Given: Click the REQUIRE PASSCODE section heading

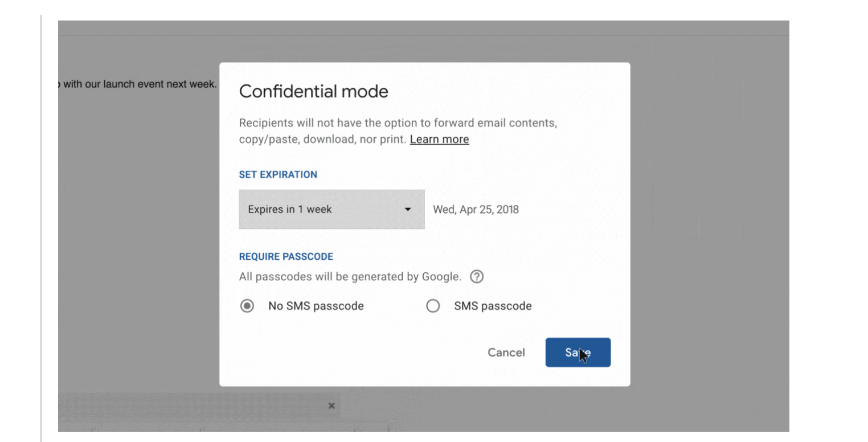Looking at the screenshot, I should (x=286, y=257).
